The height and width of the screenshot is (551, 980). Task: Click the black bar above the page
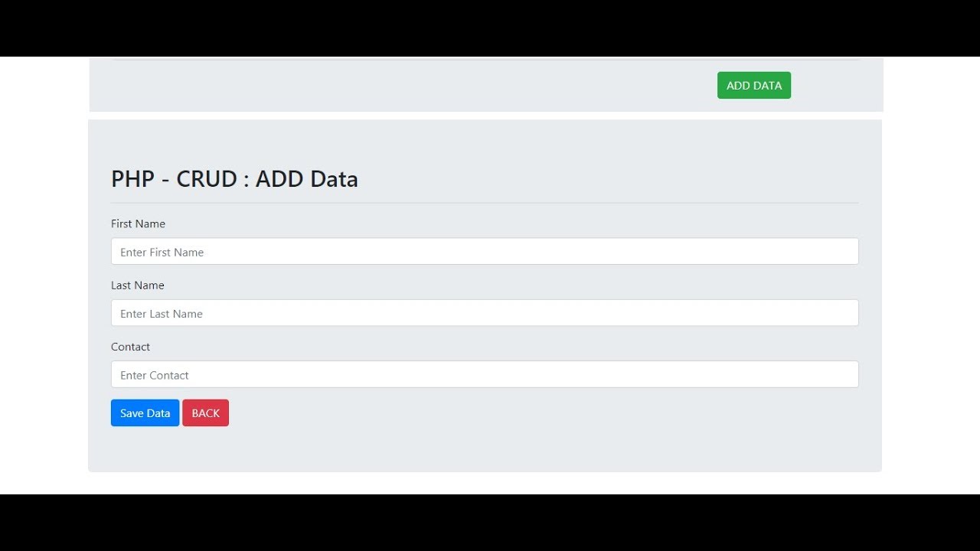tap(490, 27)
